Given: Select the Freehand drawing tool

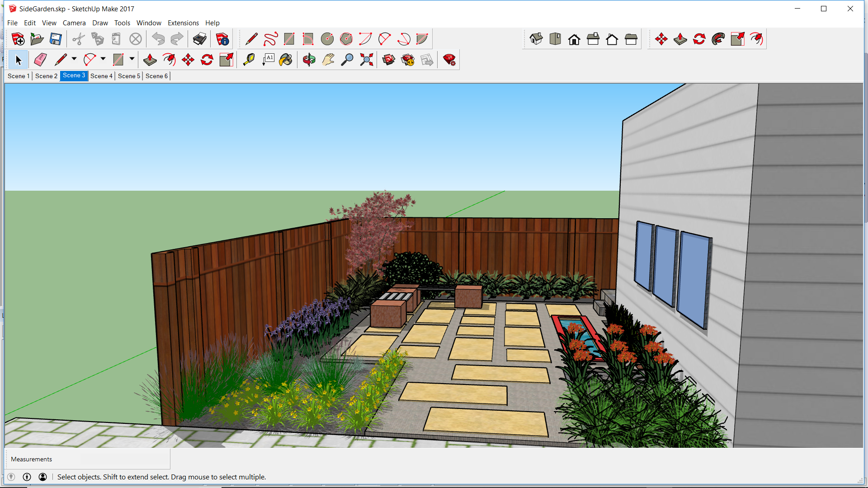Looking at the screenshot, I should (270, 39).
